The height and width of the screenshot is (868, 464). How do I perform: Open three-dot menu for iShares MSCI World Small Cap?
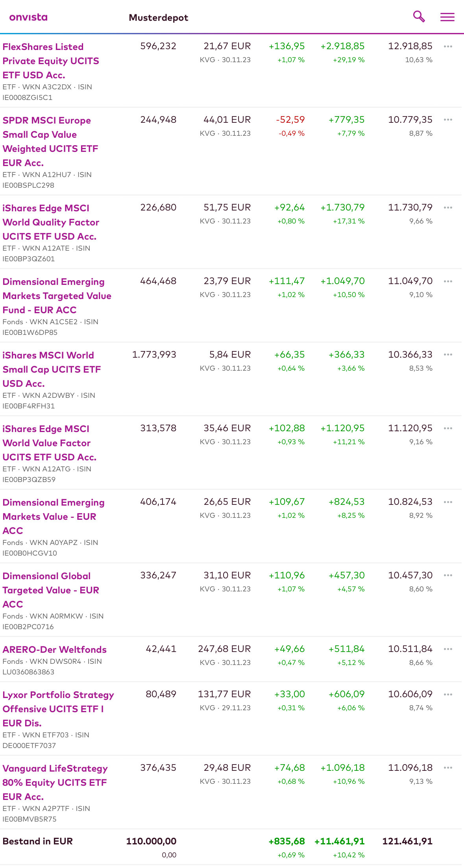point(448,355)
